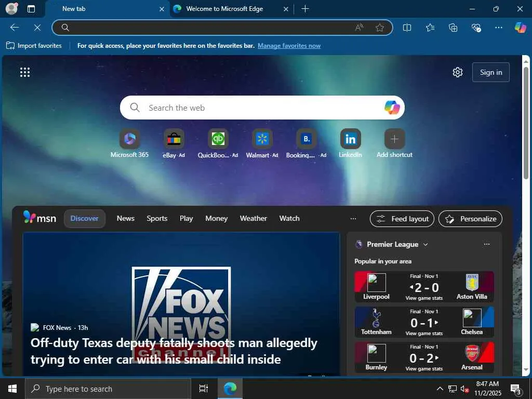This screenshot has height=399, width=532.
Task: Click the Edge icon in the taskbar
Action: pos(230,389)
